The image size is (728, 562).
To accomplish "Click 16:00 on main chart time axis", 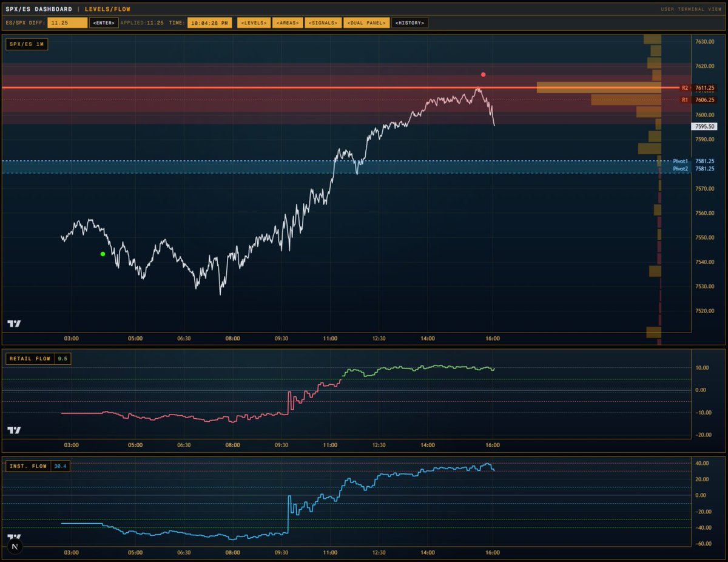I will (x=493, y=339).
